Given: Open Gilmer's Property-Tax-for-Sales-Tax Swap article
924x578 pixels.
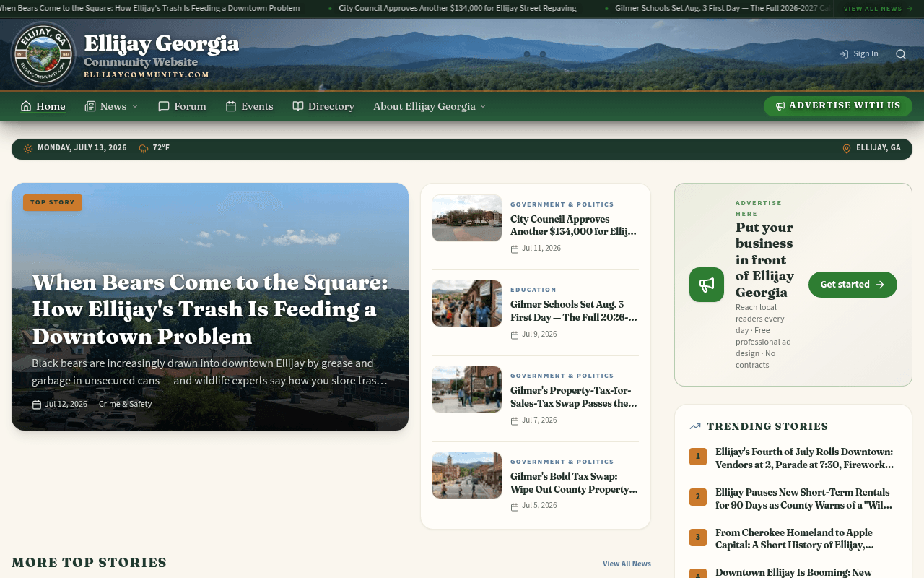Looking at the screenshot, I should point(573,397).
